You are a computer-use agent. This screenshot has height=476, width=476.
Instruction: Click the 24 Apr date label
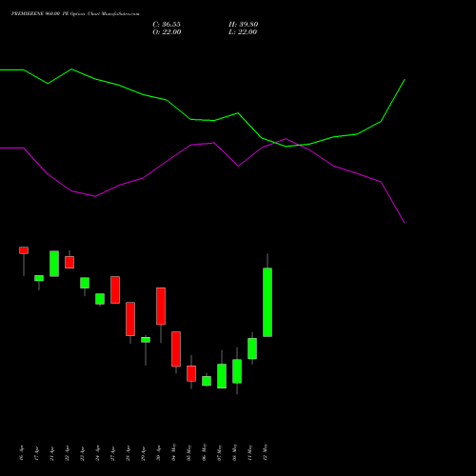click(98, 453)
